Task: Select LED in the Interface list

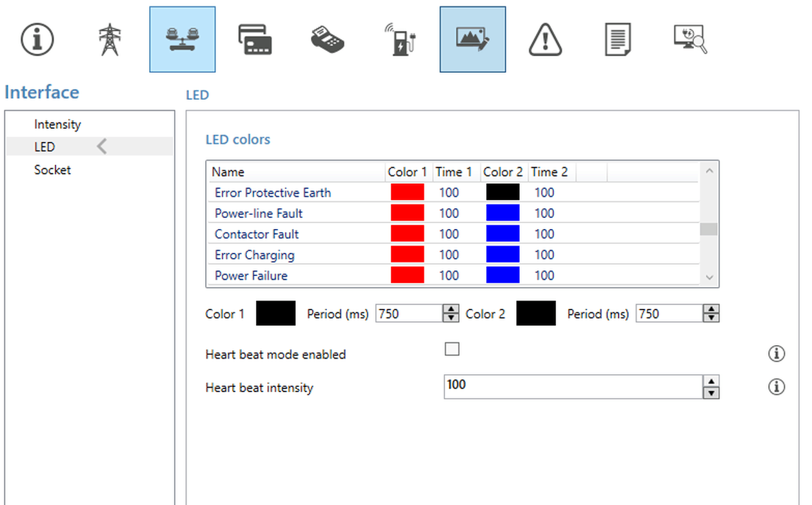Action: coord(90,146)
